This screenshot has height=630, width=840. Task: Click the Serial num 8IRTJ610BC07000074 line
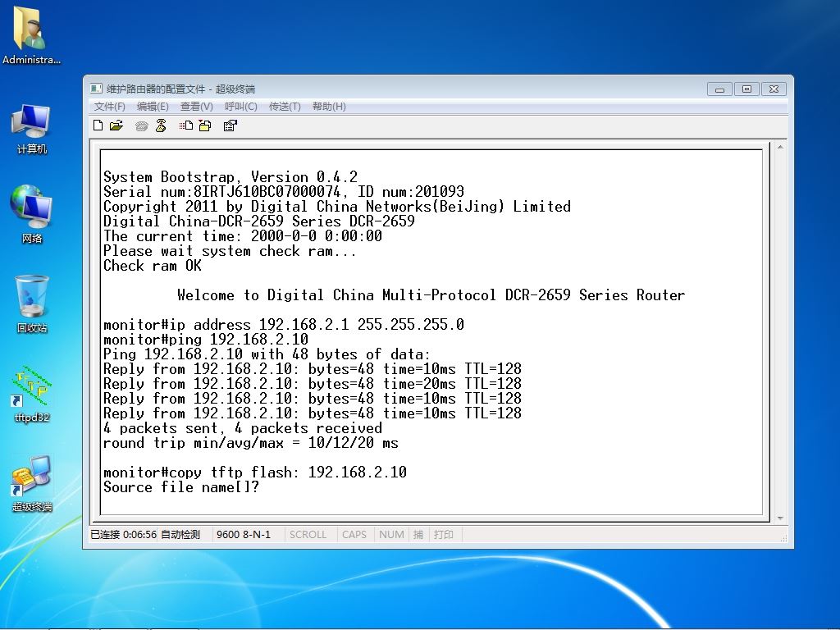[284, 192]
